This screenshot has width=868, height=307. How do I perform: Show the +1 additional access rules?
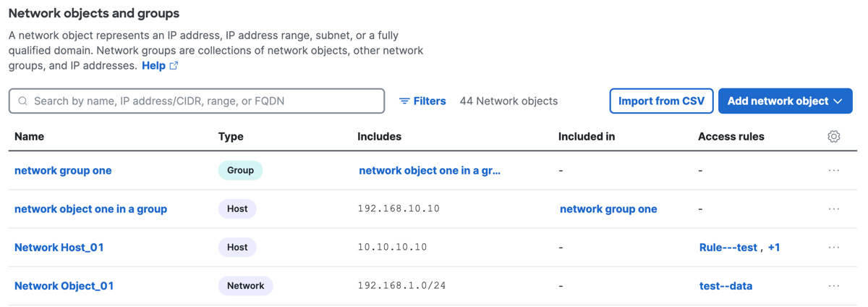(774, 247)
